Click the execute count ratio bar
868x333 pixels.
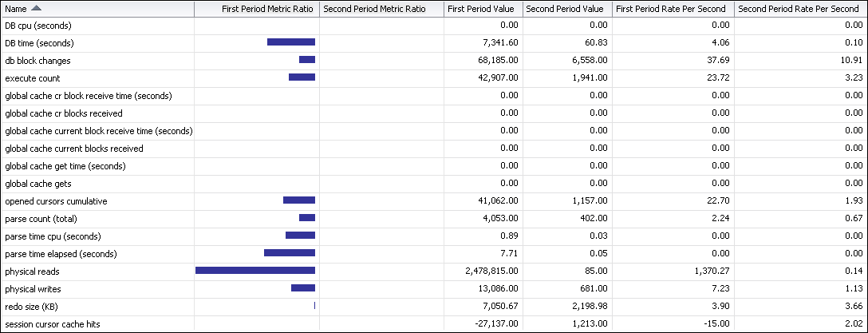302,77
